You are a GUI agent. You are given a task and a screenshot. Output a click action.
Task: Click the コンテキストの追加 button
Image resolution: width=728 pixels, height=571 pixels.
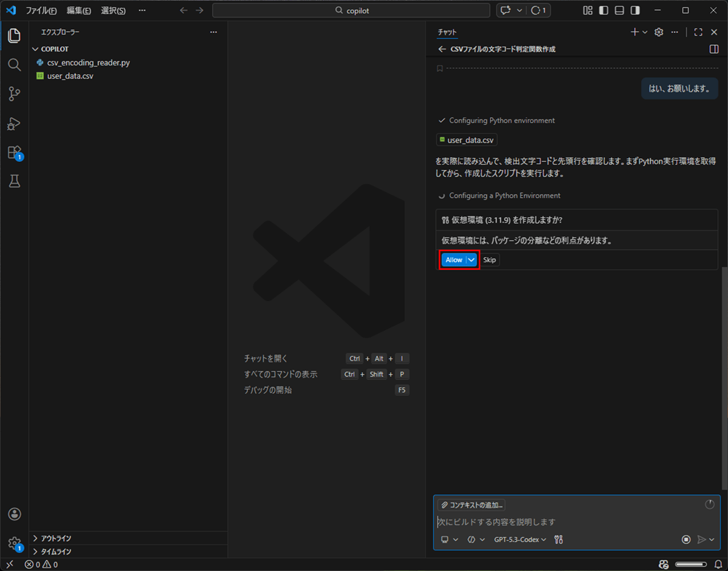tap(471, 505)
